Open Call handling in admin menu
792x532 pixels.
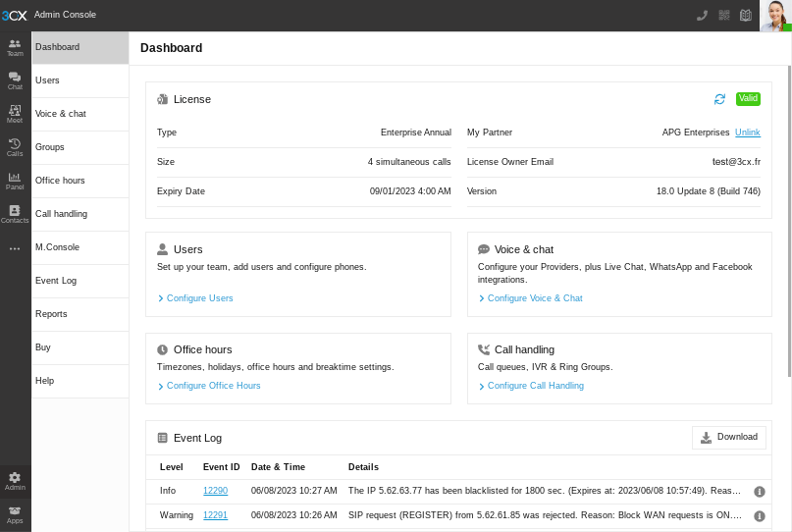click(x=80, y=214)
